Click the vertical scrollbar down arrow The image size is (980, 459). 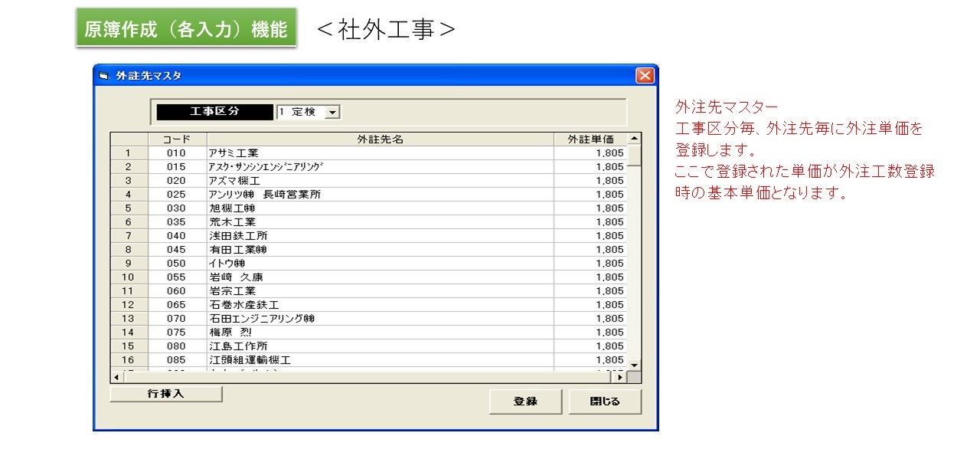pos(634,364)
